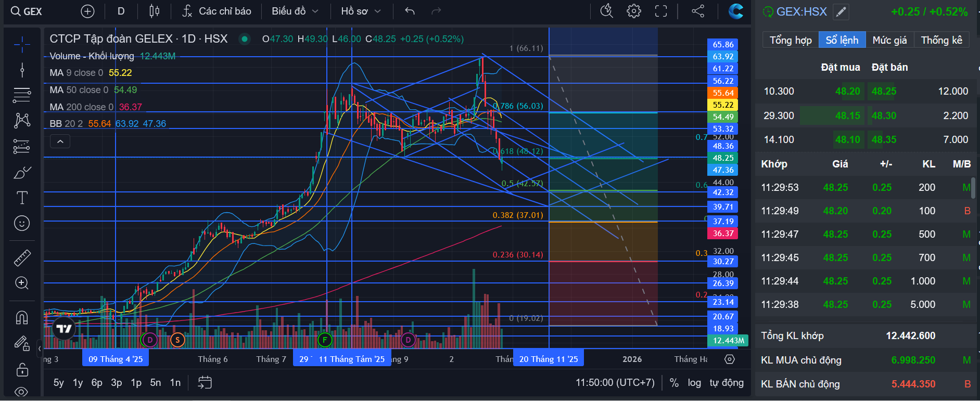This screenshot has height=401, width=980.
Task: Open candlestick chart style selector
Action: pyautogui.click(x=155, y=11)
